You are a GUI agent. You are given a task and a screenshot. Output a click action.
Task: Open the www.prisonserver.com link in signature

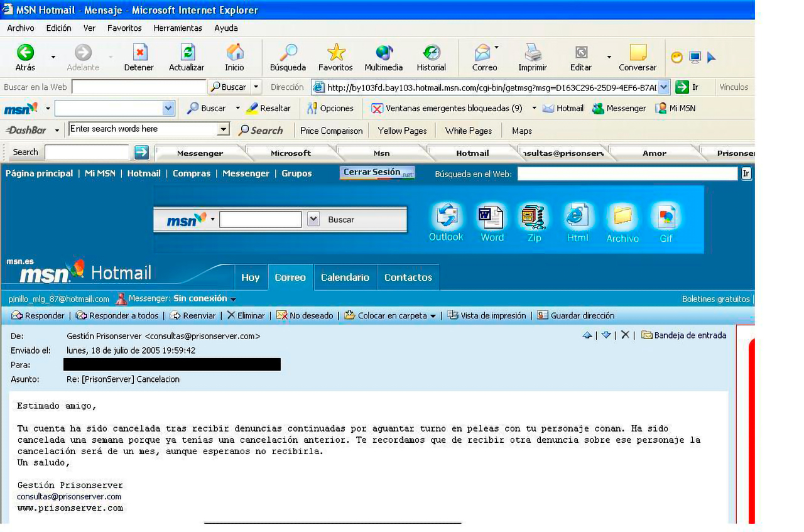pyautogui.click(x=70, y=508)
